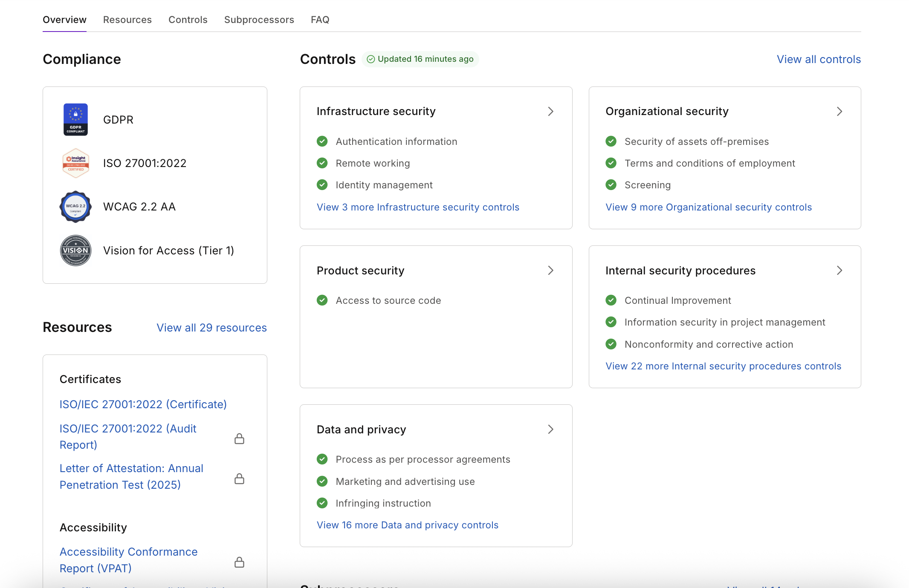
Task: Click View 22 more Internal security procedures controls
Action: 723,366
